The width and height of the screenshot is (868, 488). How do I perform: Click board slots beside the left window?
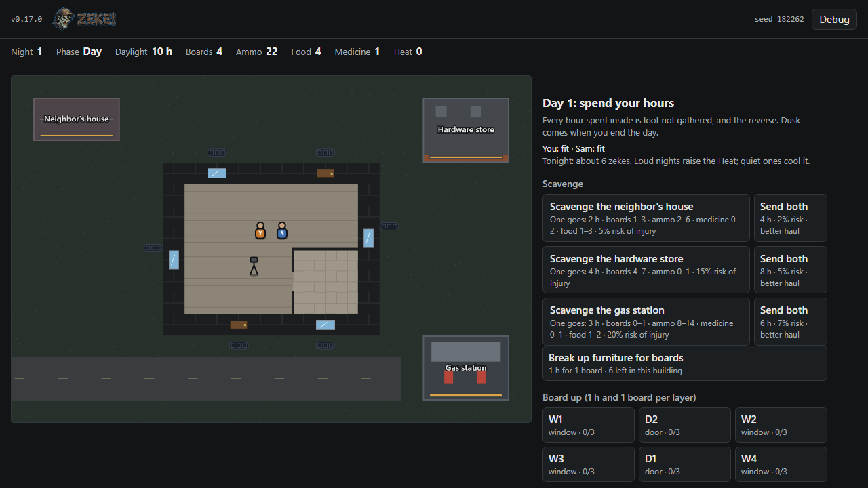coord(153,248)
